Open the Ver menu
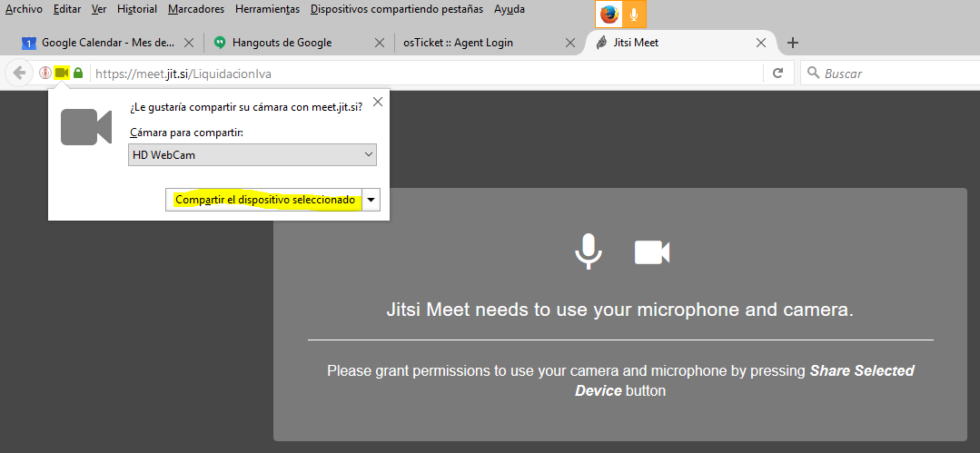 (x=99, y=9)
